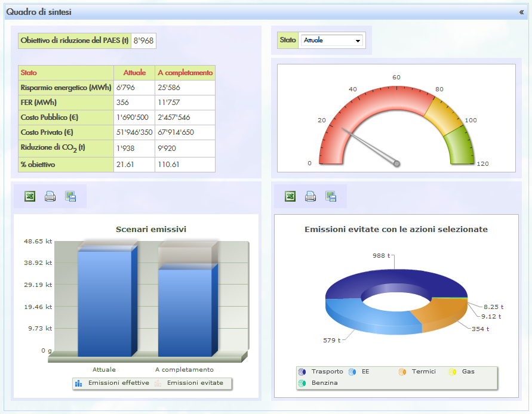Screen dimensions: 532x414
Task: Toggle Trasporto legend item
Action: coord(321,372)
